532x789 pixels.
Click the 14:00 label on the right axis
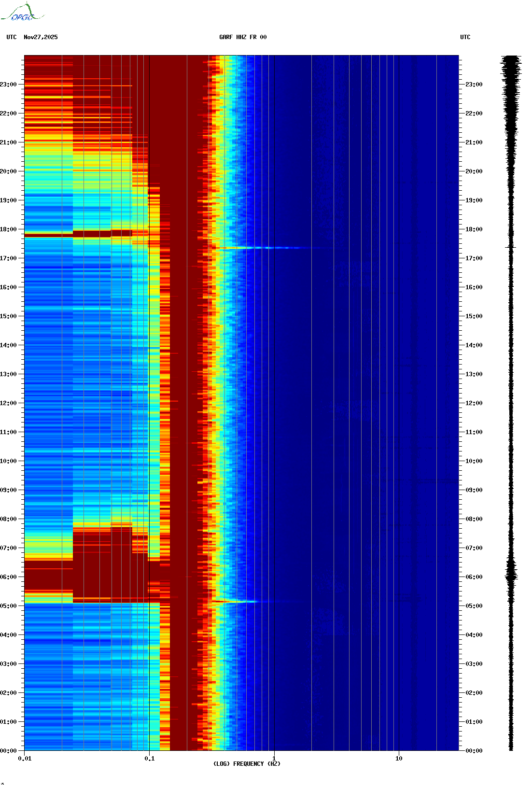pos(474,345)
